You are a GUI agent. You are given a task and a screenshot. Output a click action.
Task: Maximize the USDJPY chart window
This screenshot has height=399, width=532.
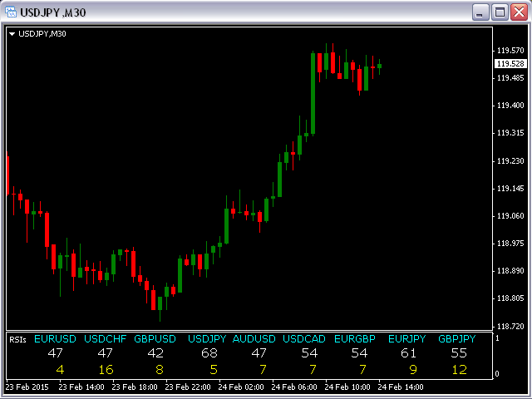click(500, 12)
